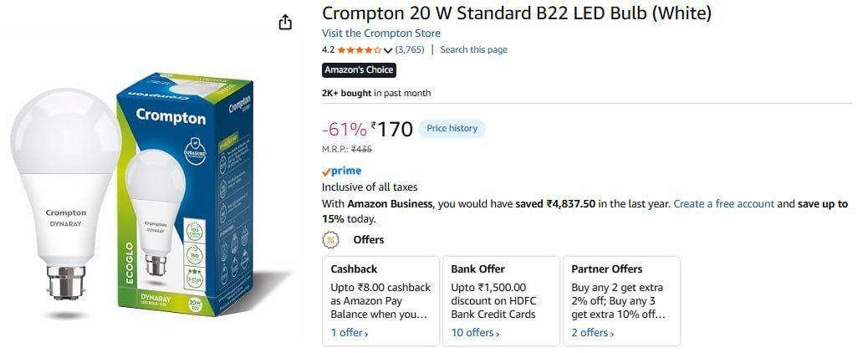Viewport: 868px width, 353px height.
Task: Expand the rating breakdown chevron
Action: (387, 50)
